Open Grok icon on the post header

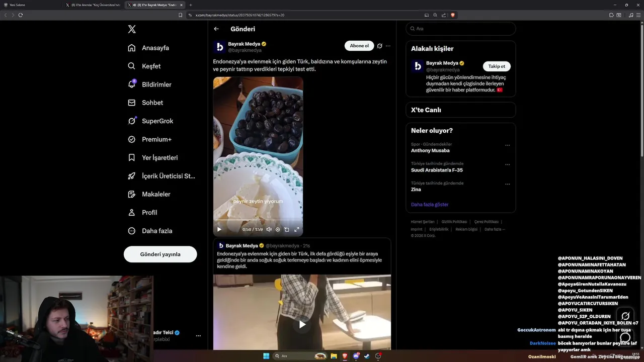click(x=380, y=46)
